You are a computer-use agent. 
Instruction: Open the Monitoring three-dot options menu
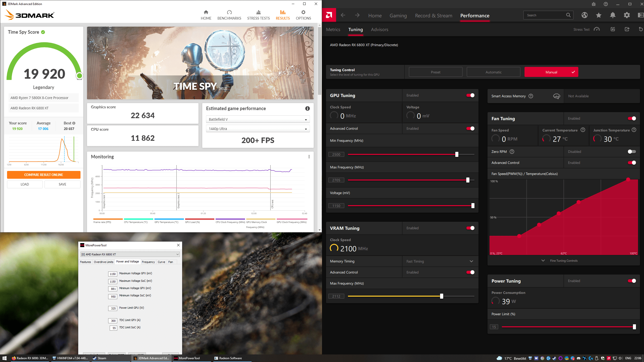[x=309, y=157]
